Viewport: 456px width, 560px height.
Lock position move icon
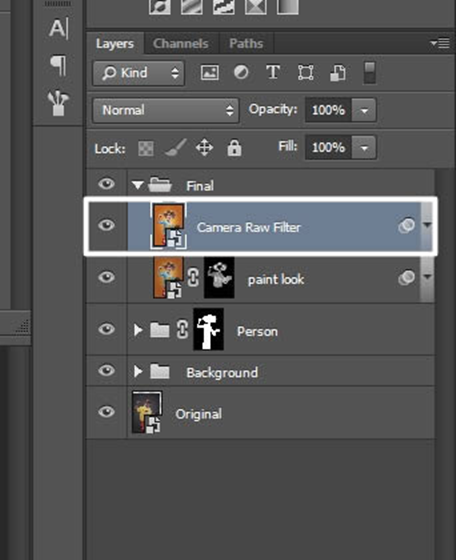(x=204, y=148)
